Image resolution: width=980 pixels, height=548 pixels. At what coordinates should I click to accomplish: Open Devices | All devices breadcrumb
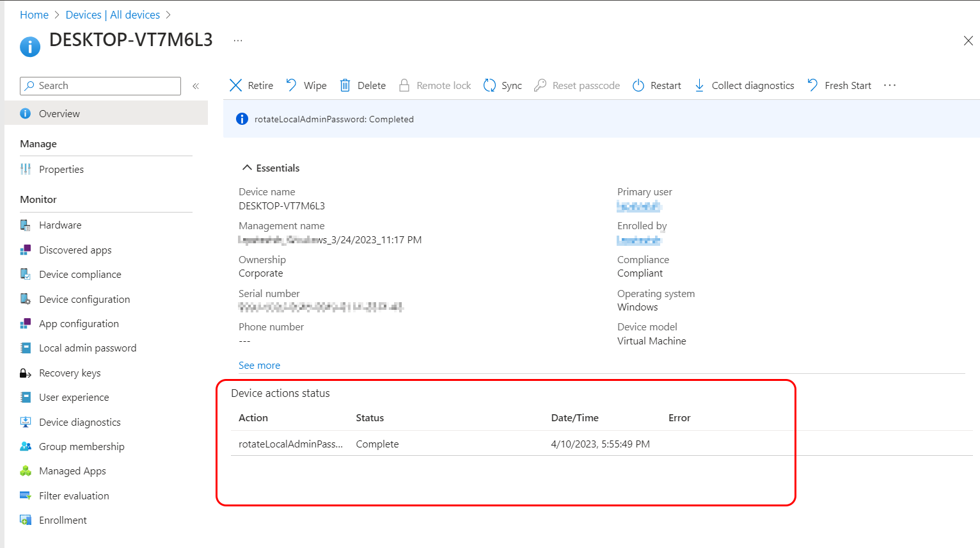pos(113,15)
